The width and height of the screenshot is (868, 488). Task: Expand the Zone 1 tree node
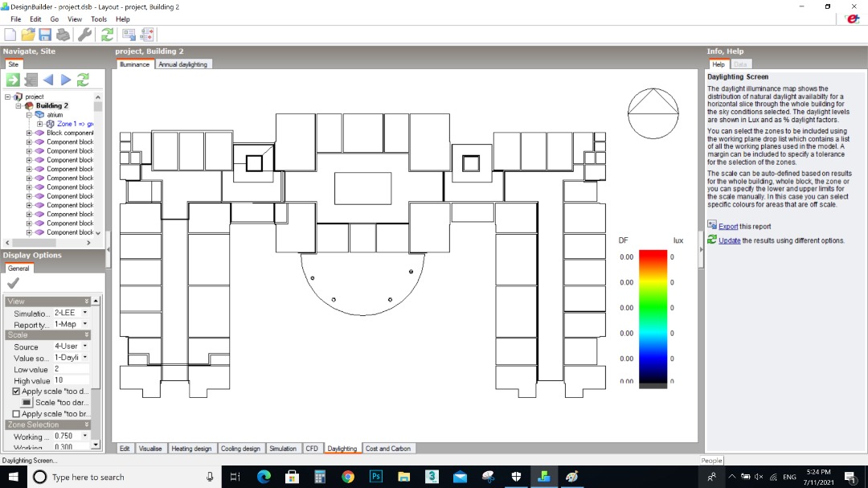[x=40, y=124]
